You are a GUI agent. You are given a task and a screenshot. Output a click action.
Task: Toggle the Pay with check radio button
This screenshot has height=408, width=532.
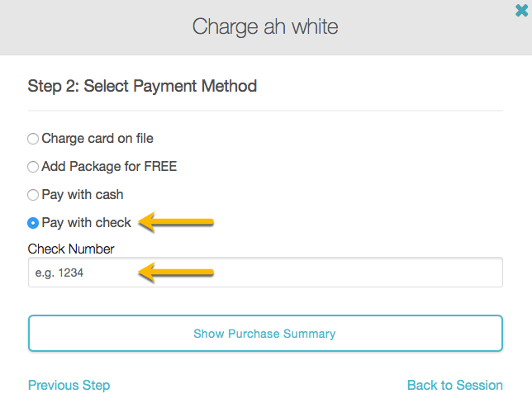(x=33, y=223)
